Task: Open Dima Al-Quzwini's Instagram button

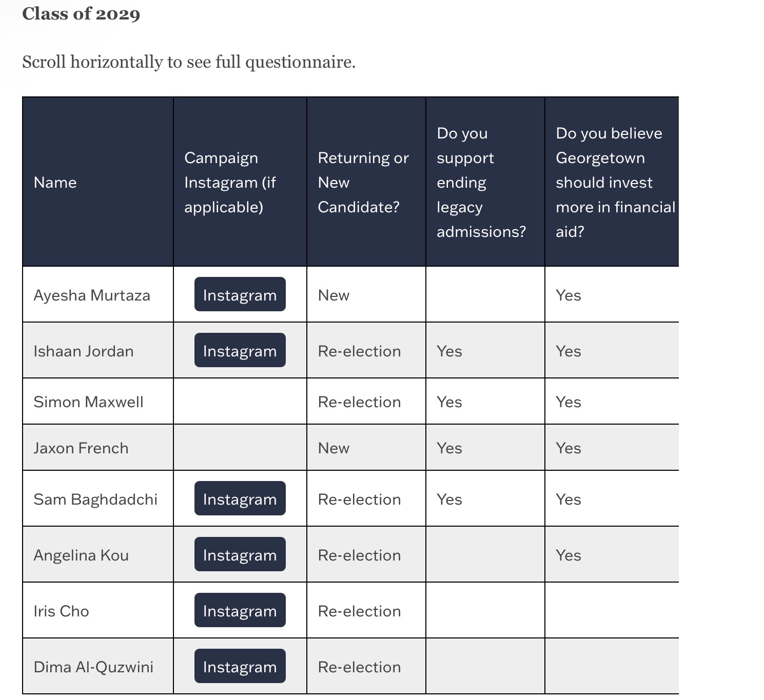Action: [x=240, y=666]
